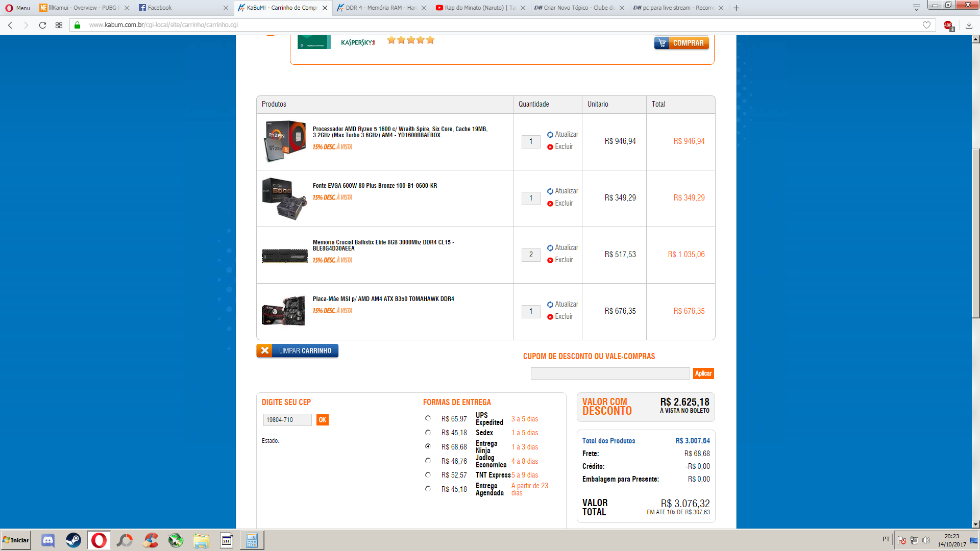This screenshot has width=980, height=551.
Task: Click quantity field for MSI motherboard
Action: coord(531,312)
